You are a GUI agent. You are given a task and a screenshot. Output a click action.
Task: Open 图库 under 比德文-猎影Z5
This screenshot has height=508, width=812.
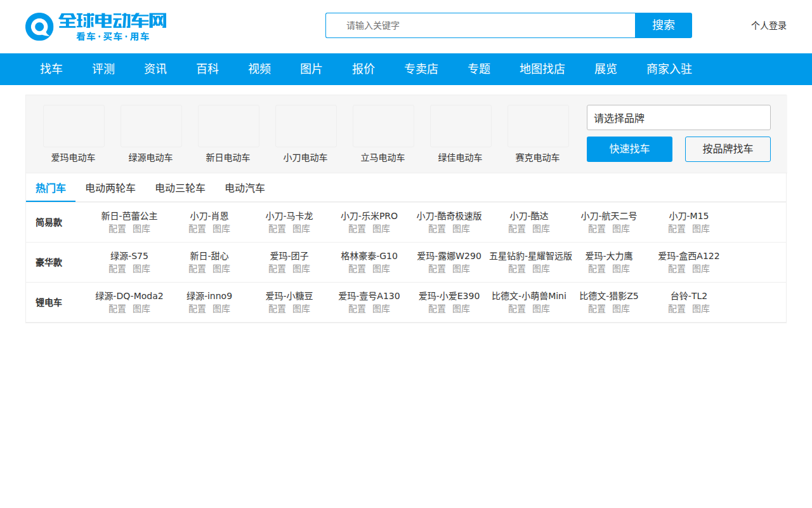click(621, 309)
